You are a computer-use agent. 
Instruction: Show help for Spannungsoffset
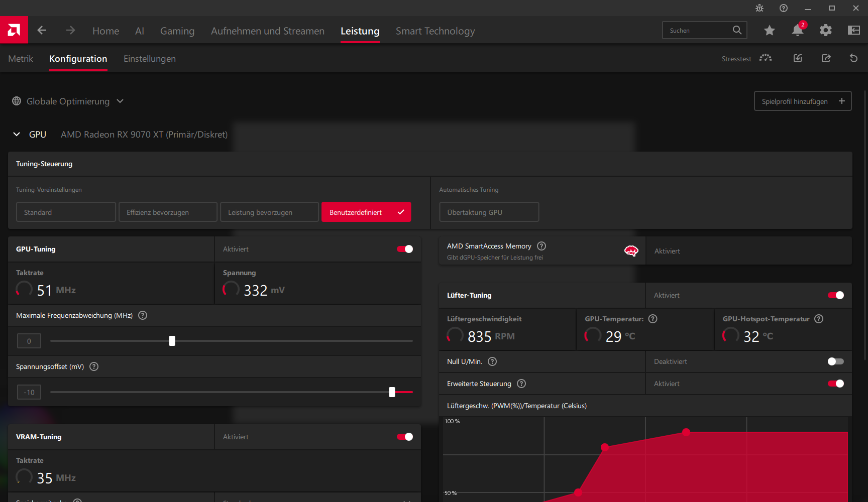94,366
